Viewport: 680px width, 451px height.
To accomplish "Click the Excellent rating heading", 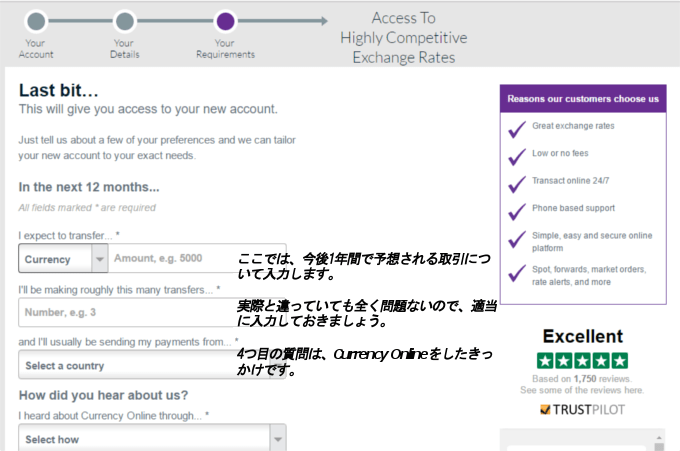I will click(x=582, y=337).
